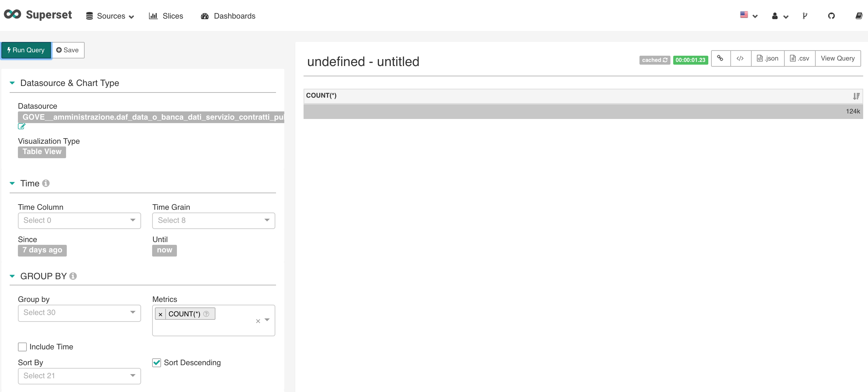Collapse Datasource & Chart Type section
This screenshot has height=392, width=868.
[x=12, y=83]
